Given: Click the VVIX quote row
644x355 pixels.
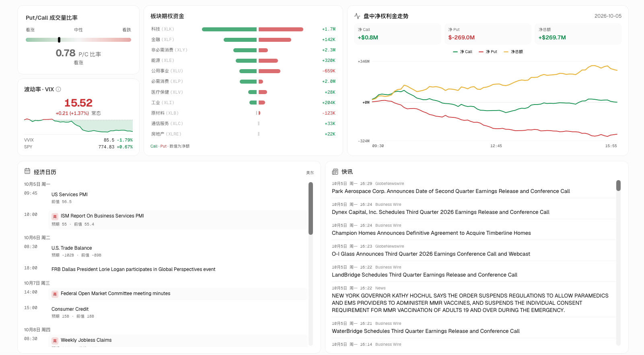Looking at the screenshot, I should click(x=78, y=140).
